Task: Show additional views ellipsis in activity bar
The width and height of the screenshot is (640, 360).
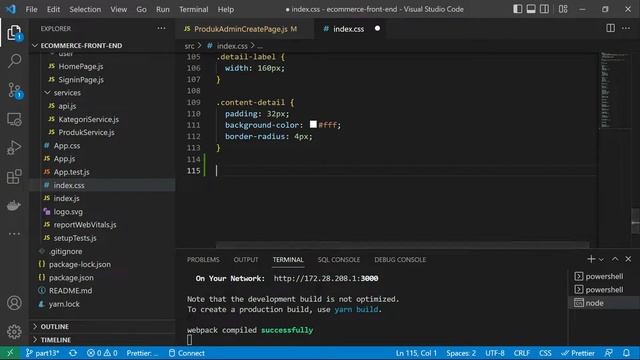Action: coord(14,234)
